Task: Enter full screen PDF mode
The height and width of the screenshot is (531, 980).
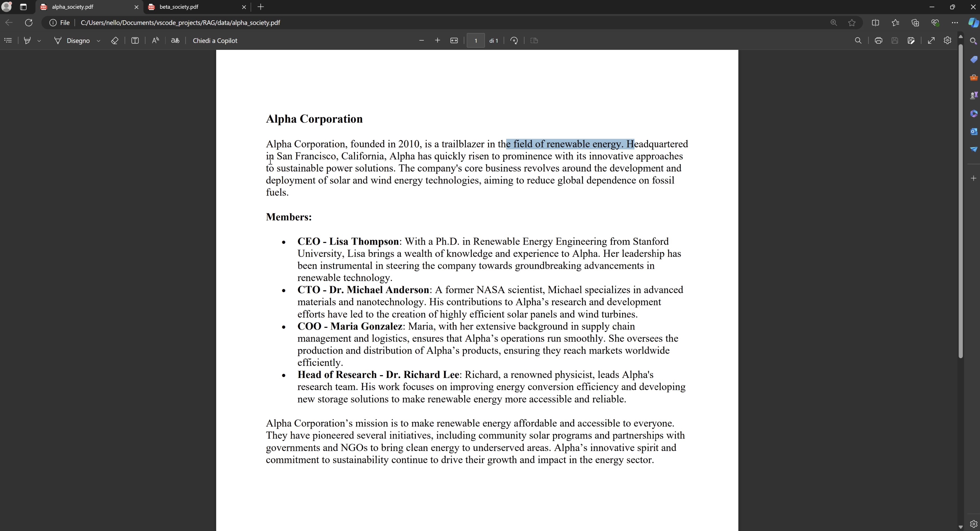Action: coord(931,40)
